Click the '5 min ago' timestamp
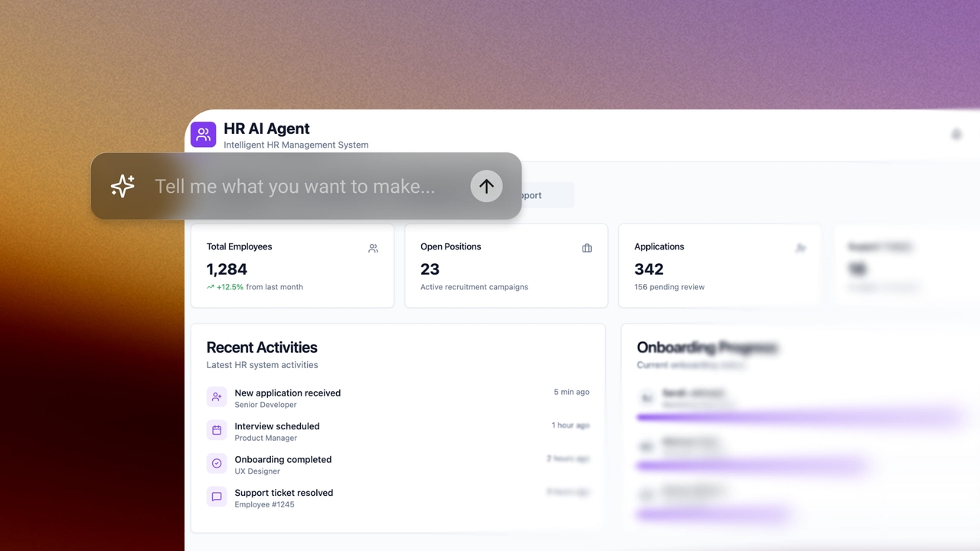The image size is (980, 551). (x=572, y=392)
